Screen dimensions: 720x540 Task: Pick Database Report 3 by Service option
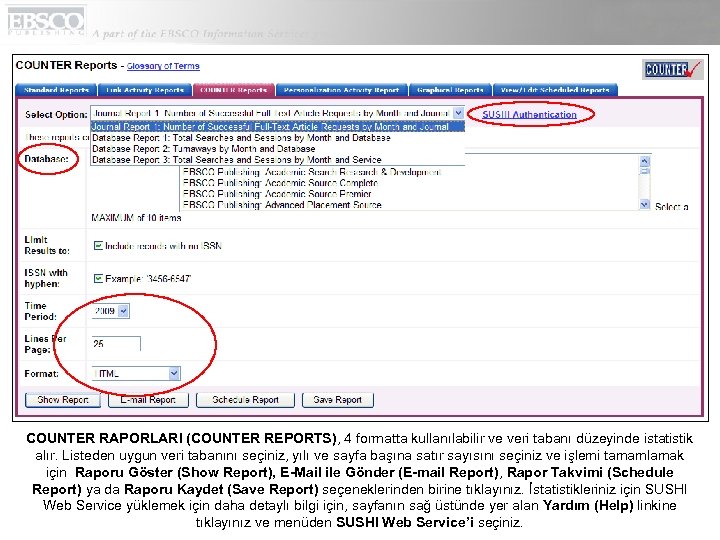[x=278, y=160]
